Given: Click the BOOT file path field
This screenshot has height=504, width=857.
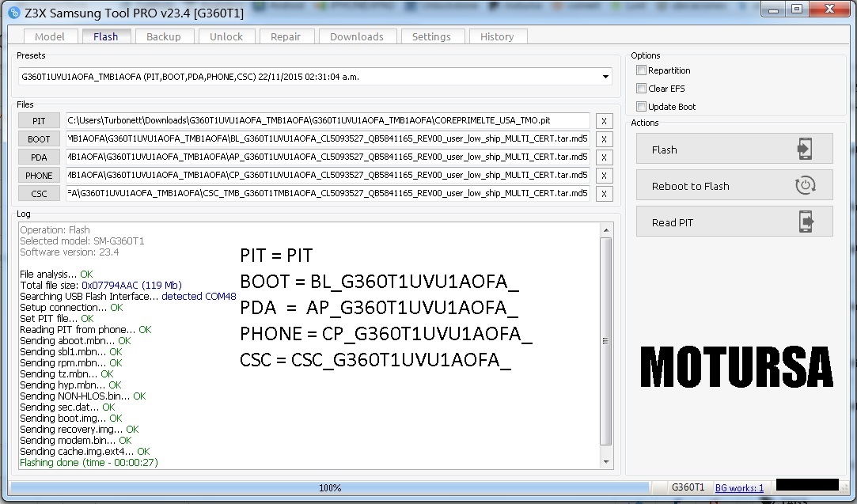Looking at the screenshot, I should click(x=328, y=138).
